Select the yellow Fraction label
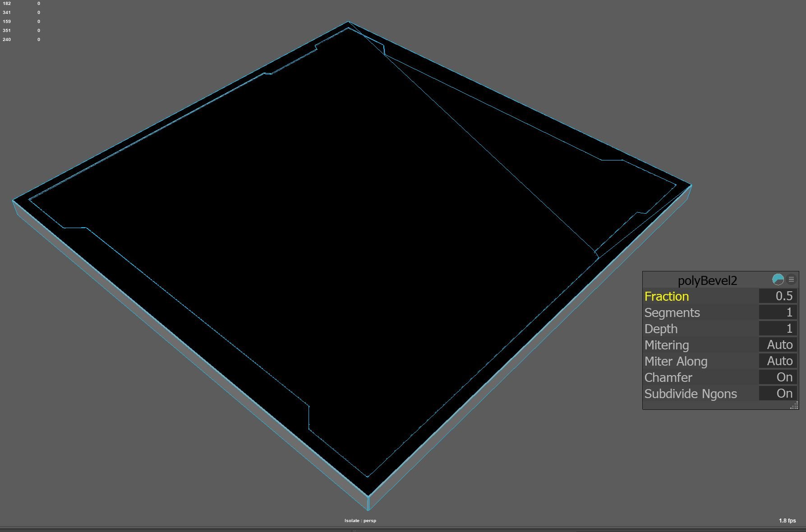The width and height of the screenshot is (806, 532). click(667, 296)
